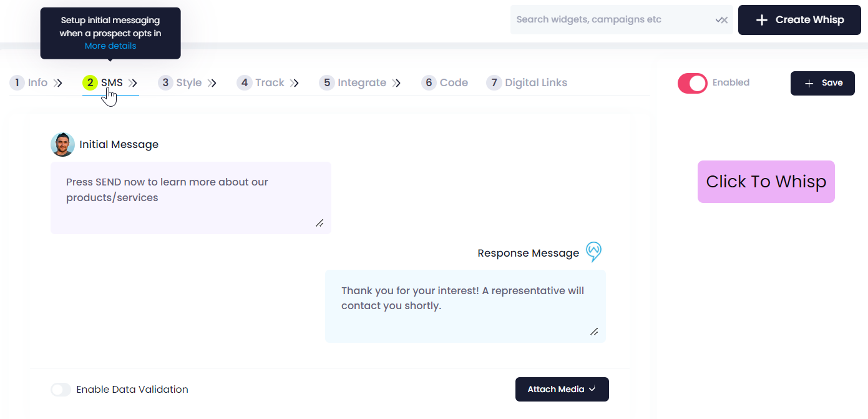This screenshot has width=868, height=419.
Task: Click the resize grip on Initial Message box
Action: point(319,223)
